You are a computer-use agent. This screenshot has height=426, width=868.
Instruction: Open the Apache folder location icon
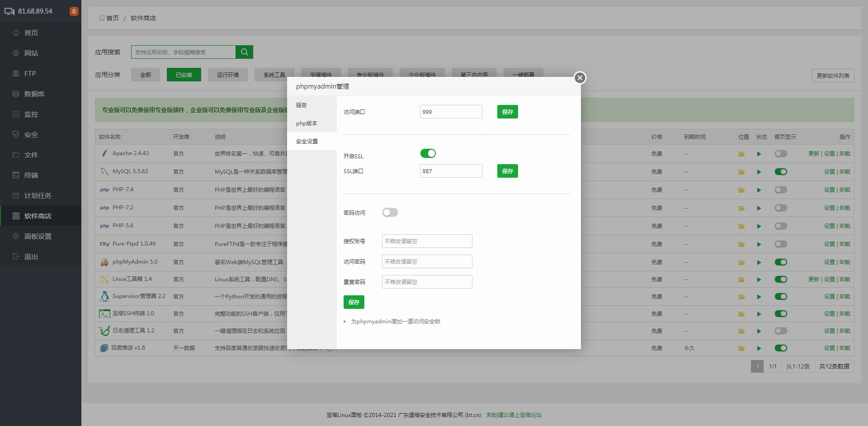(x=741, y=154)
